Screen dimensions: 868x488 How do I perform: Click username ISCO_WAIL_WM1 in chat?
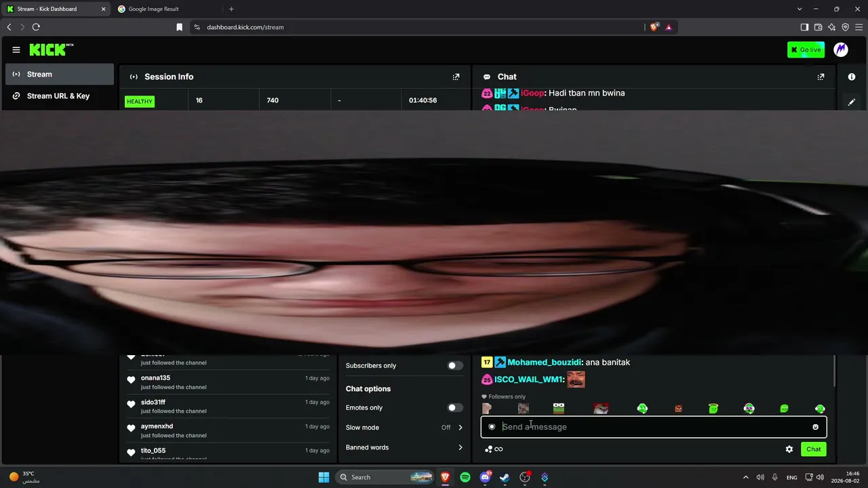point(529,380)
